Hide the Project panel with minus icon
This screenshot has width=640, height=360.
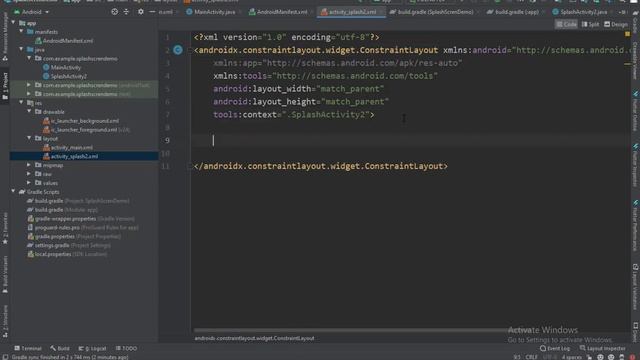(152, 12)
